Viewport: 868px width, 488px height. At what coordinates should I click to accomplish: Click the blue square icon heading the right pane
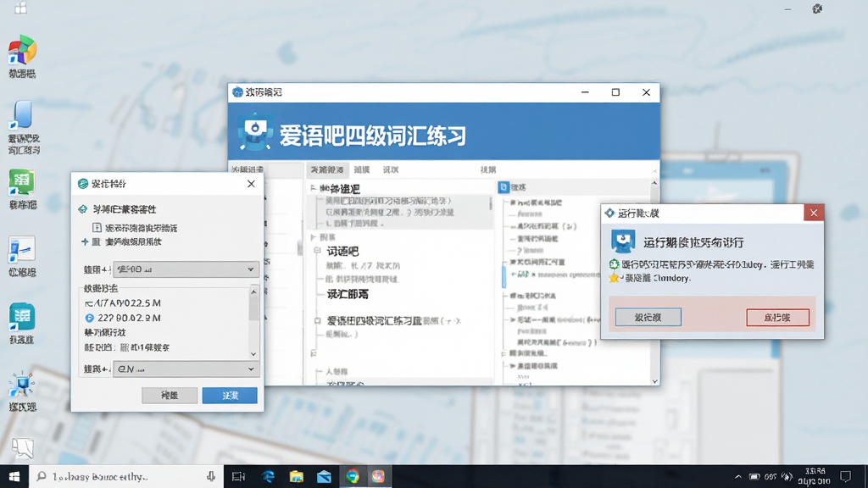click(x=504, y=187)
